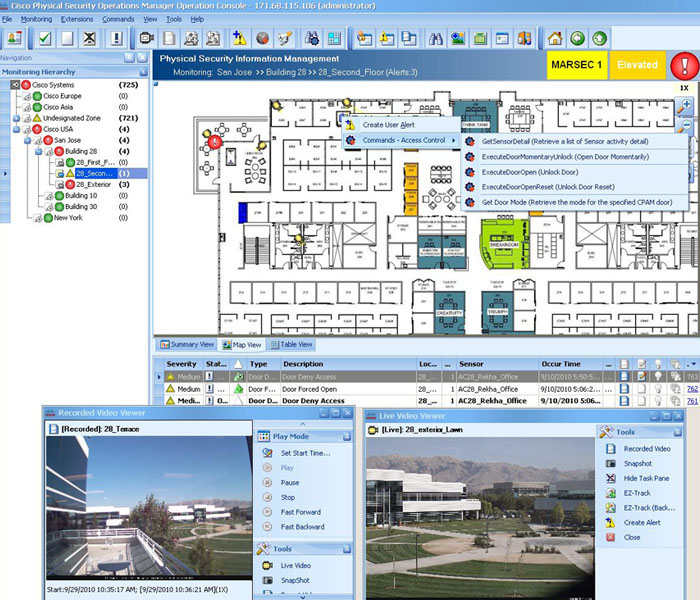This screenshot has width=700, height=600.
Task: Click the red globe toolbar icon
Action: (x=262, y=38)
